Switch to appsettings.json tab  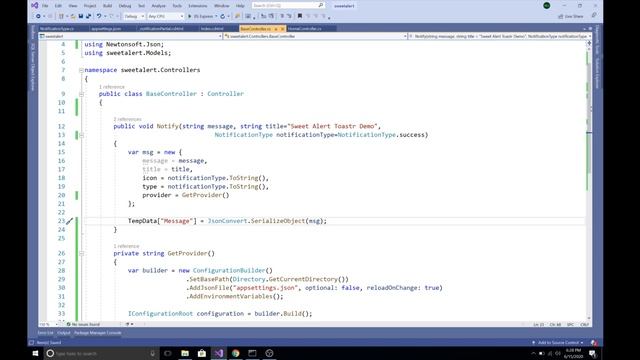(x=106, y=29)
